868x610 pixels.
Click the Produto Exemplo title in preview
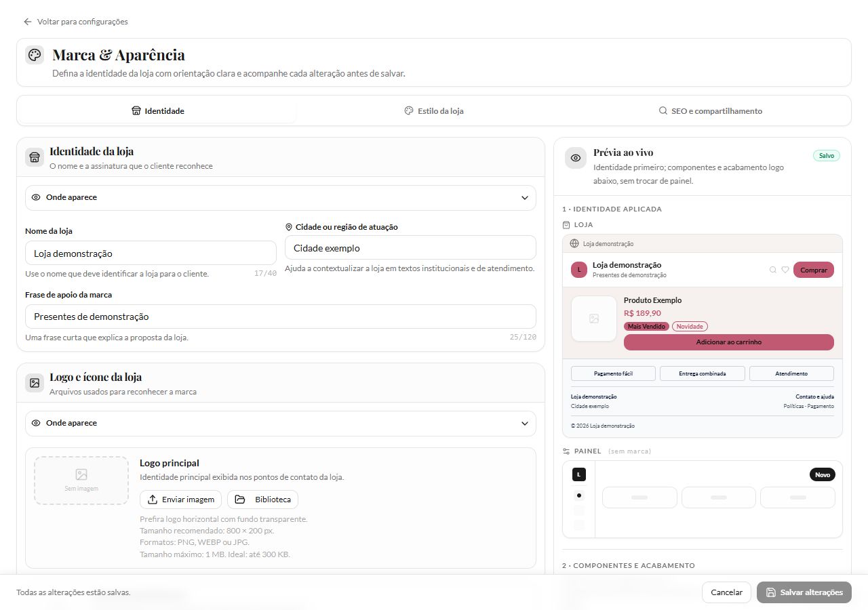[x=653, y=300]
